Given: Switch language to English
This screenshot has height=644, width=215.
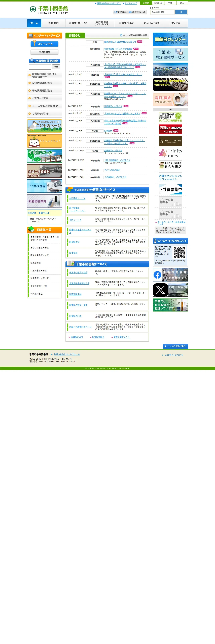Looking at the screenshot, I should [x=158, y=3].
